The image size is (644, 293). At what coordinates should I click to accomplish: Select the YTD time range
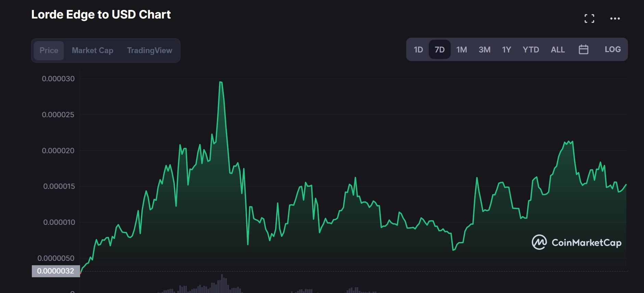click(531, 50)
